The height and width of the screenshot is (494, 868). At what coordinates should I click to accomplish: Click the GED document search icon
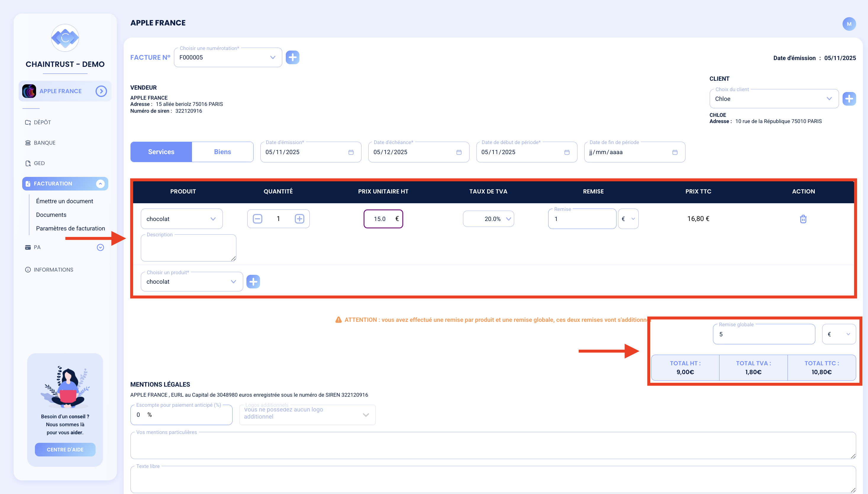(x=28, y=163)
